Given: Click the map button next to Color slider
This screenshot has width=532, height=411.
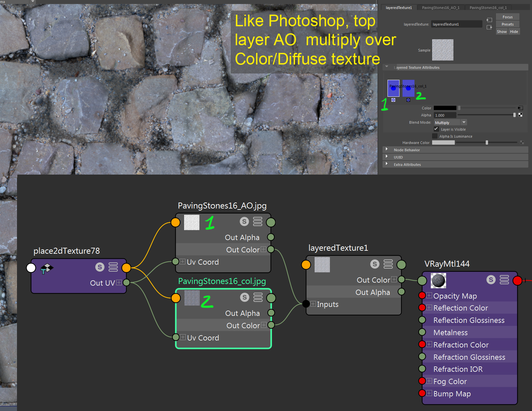Looking at the screenshot, I should point(521,108).
